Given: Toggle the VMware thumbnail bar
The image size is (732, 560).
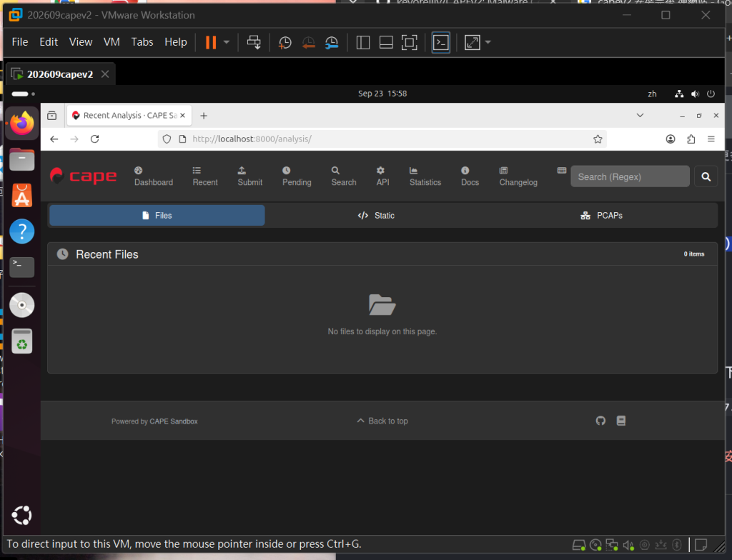Looking at the screenshot, I should pos(386,42).
